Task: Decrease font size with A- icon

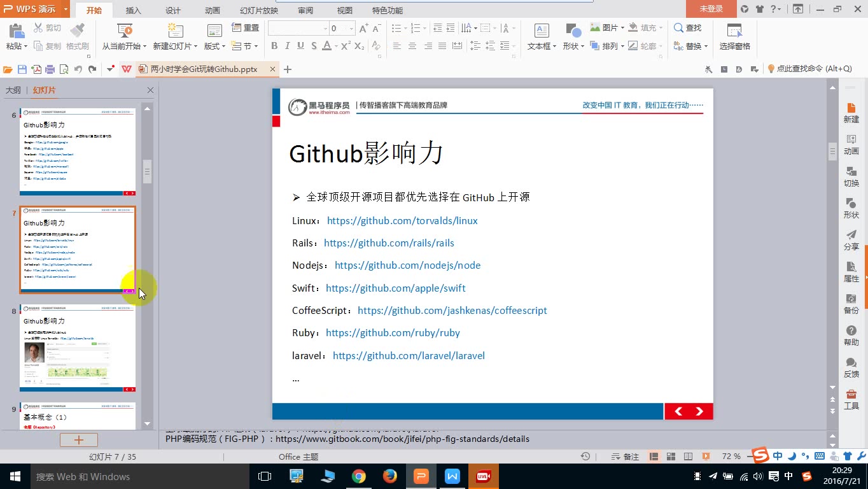Action: pyautogui.click(x=377, y=29)
